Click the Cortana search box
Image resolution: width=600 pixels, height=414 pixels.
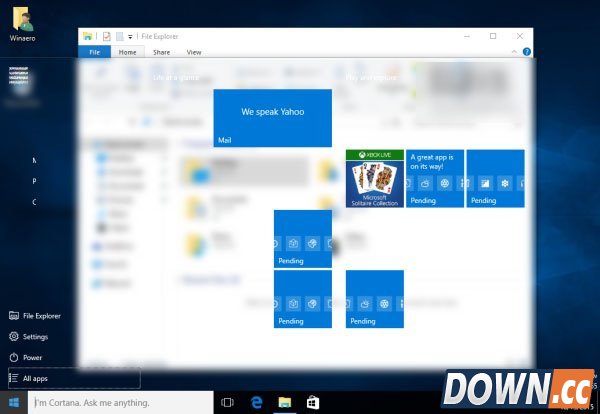click(x=120, y=402)
